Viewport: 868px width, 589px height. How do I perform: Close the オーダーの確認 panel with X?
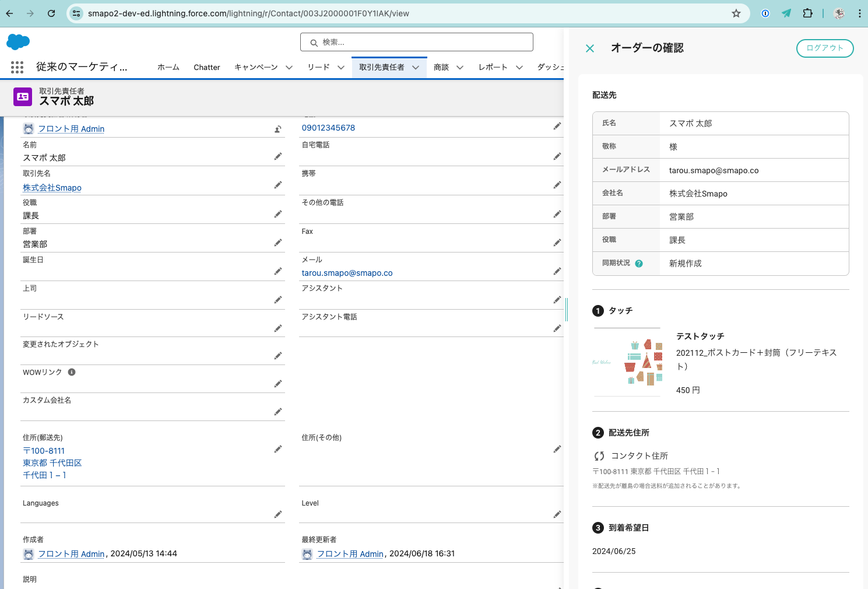[590, 48]
